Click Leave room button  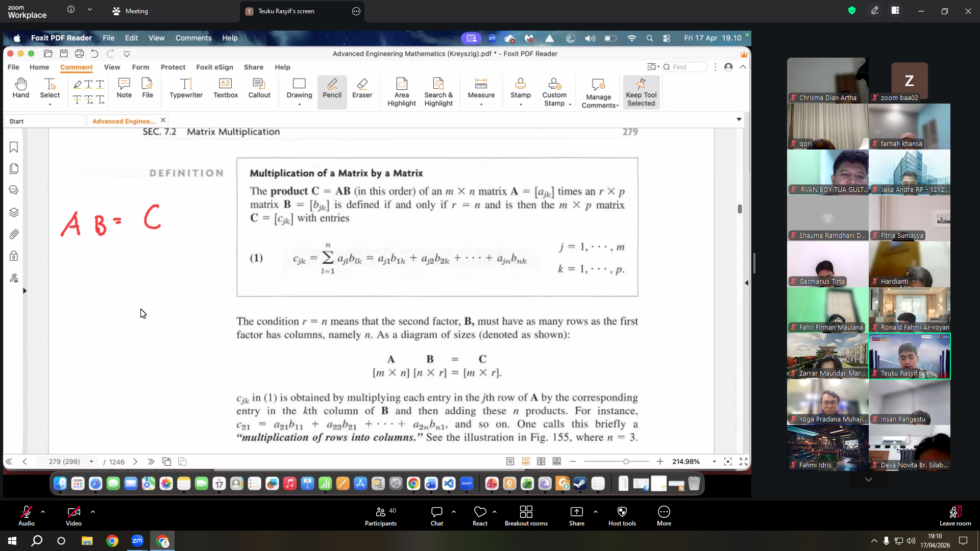(x=955, y=516)
